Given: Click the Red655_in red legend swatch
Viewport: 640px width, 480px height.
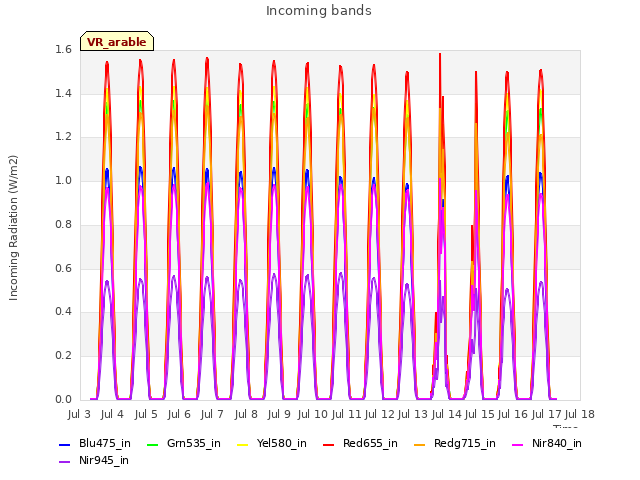Looking at the screenshot, I should click(x=329, y=444).
